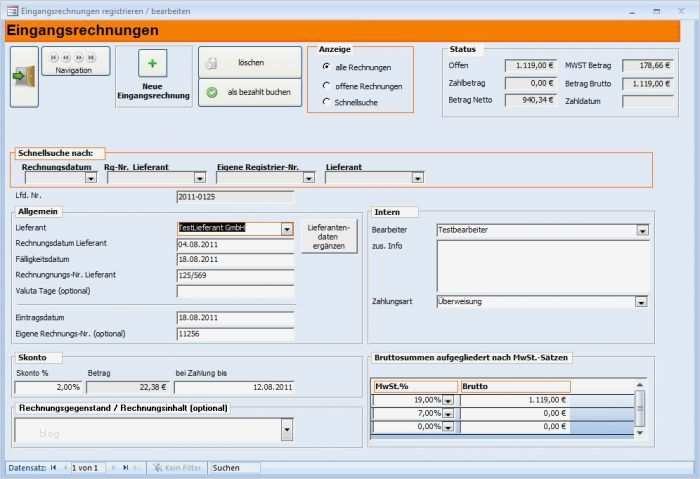Click the Betrag Netto value 940,34 €
700x479 pixels.
(x=531, y=100)
